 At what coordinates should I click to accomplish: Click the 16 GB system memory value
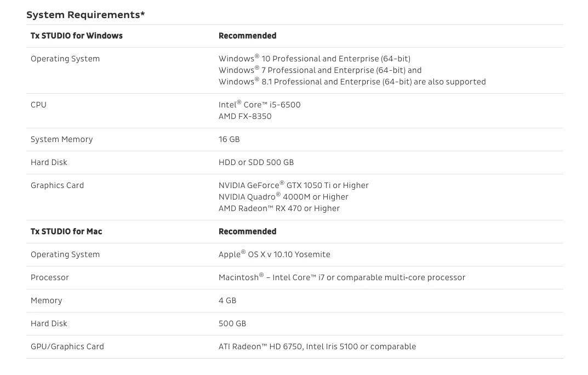(x=229, y=139)
